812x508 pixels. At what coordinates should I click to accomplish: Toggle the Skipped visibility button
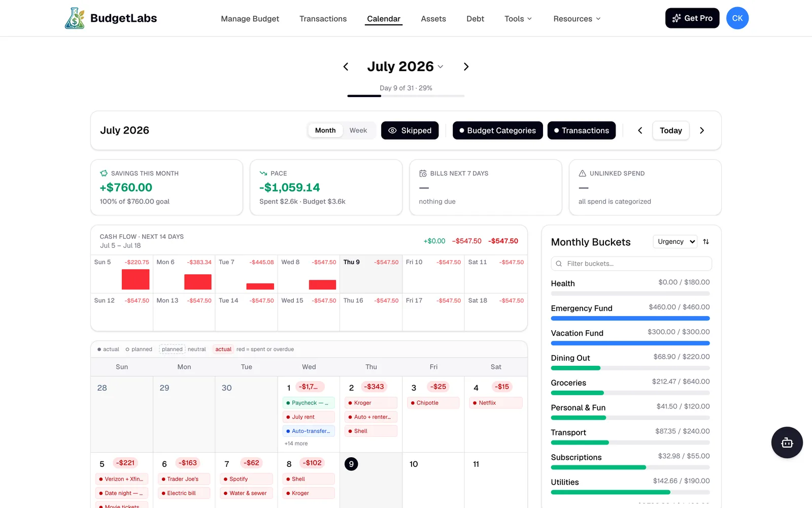point(410,131)
